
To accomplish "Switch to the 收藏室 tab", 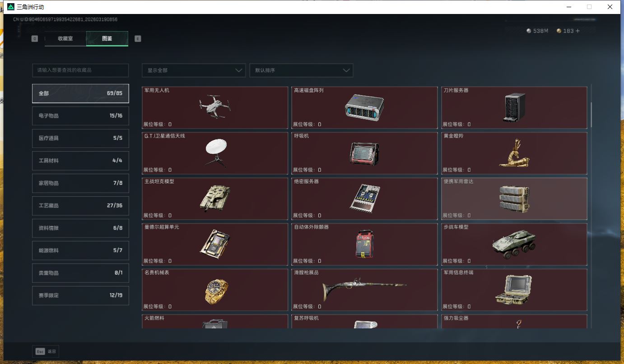I will pyautogui.click(x=65, y=39).
